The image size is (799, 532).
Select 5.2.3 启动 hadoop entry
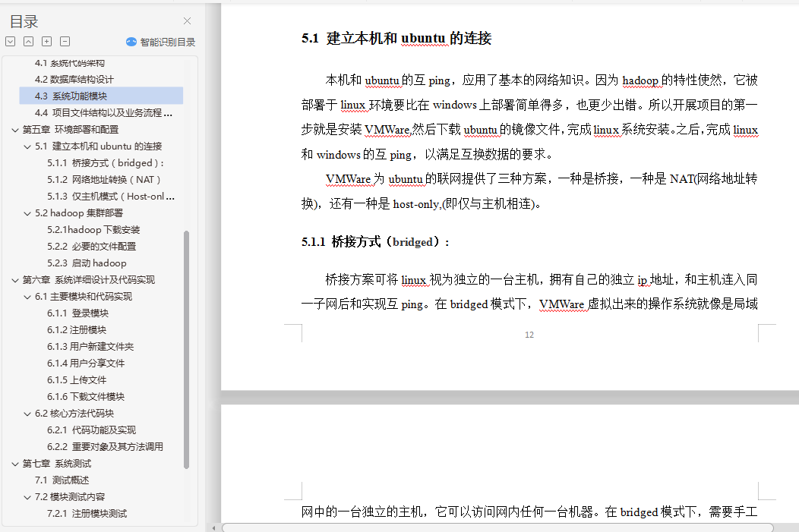point(87,263)
